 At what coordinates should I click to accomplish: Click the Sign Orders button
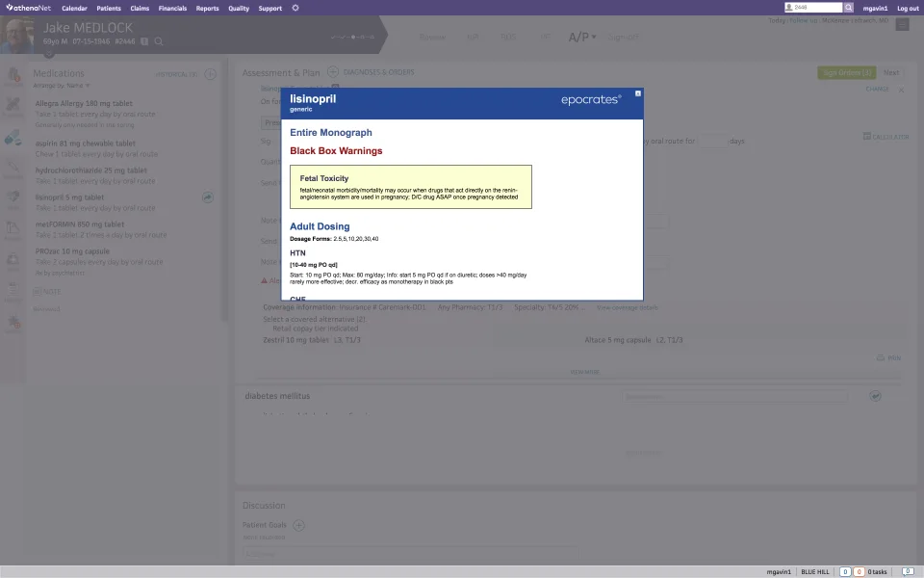847,72
